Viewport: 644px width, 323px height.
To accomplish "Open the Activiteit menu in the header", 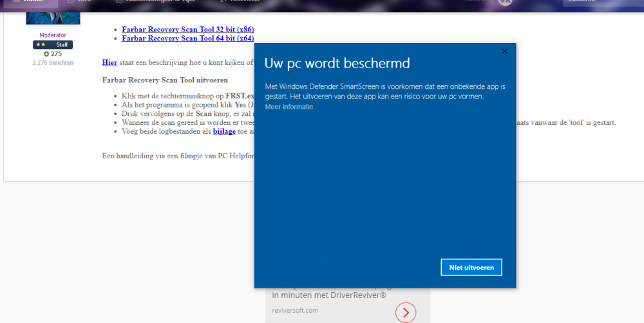I will [240, 2].
